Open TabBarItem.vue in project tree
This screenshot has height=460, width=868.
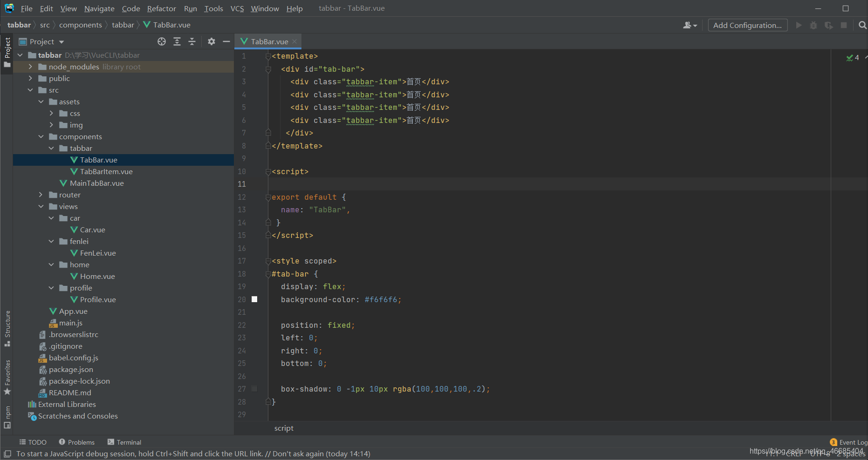click(106, 171)
